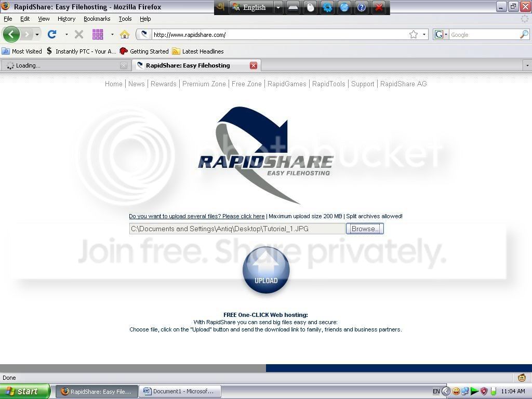
Task: Click the Browse... button
Action: click(x=365, y=229)
